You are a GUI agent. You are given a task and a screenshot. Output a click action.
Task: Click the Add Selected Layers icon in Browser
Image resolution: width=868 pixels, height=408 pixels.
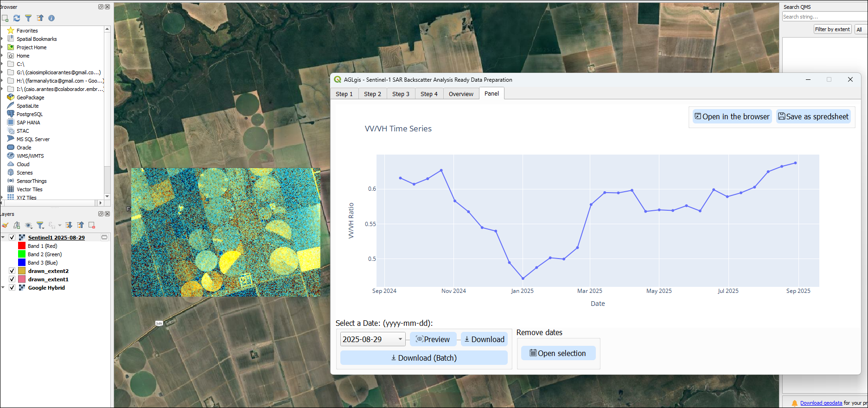pos(5,18)
